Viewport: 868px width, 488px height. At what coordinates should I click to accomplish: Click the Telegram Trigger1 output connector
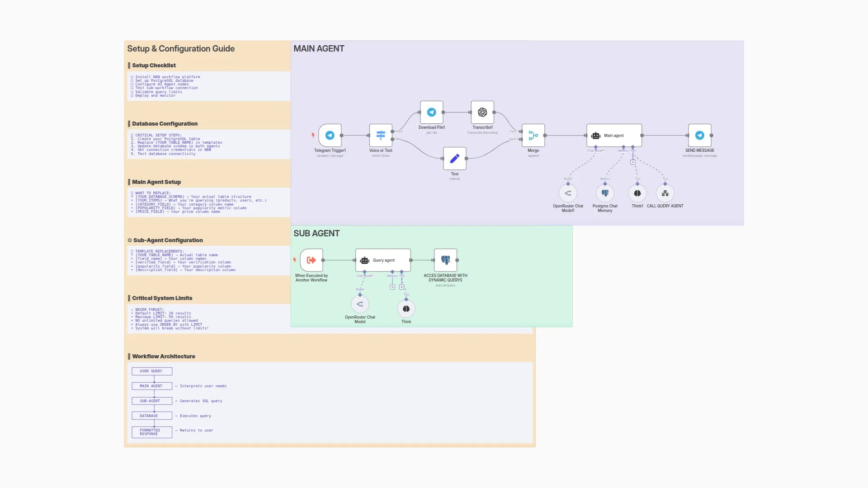(341, 135)
